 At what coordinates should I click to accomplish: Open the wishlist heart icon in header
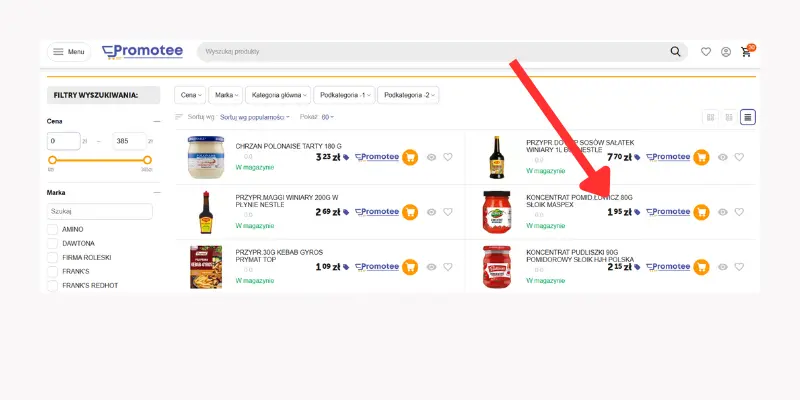coord(706,52)
